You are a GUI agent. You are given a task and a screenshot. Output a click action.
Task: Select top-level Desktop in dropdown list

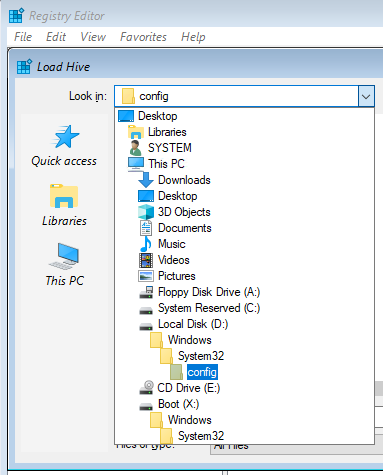point(244,116)
